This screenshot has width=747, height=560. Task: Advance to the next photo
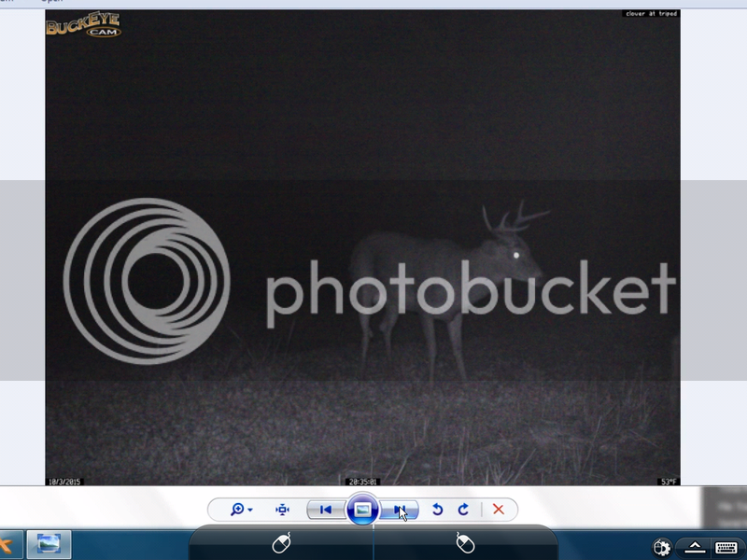[x=400, y=510]
